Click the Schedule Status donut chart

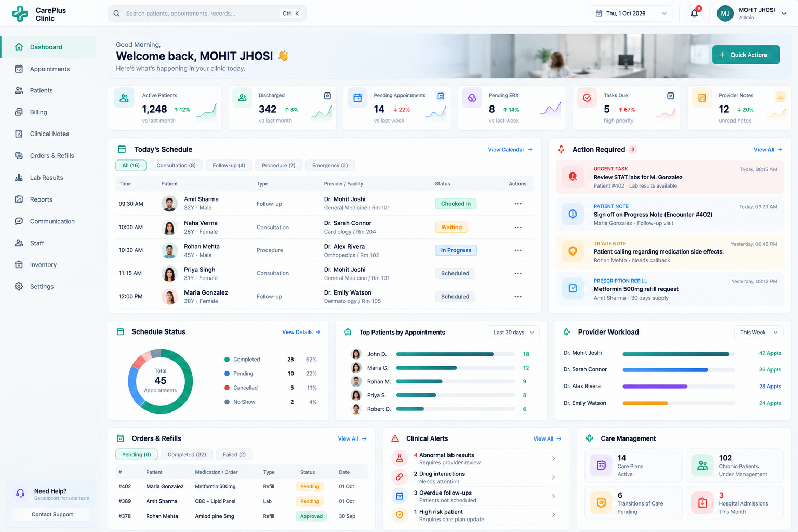coord(161,381)
